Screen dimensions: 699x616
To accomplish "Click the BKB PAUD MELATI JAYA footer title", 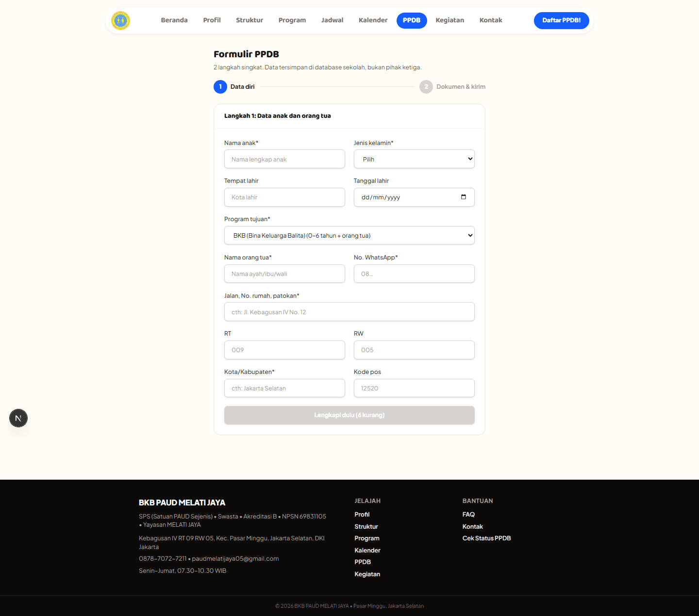I will [x=182, y=503].
